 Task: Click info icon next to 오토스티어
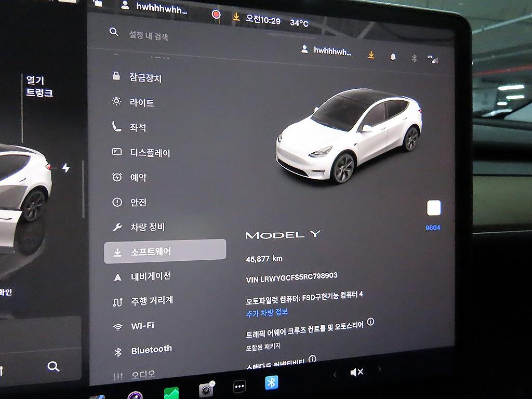point(370,321)
